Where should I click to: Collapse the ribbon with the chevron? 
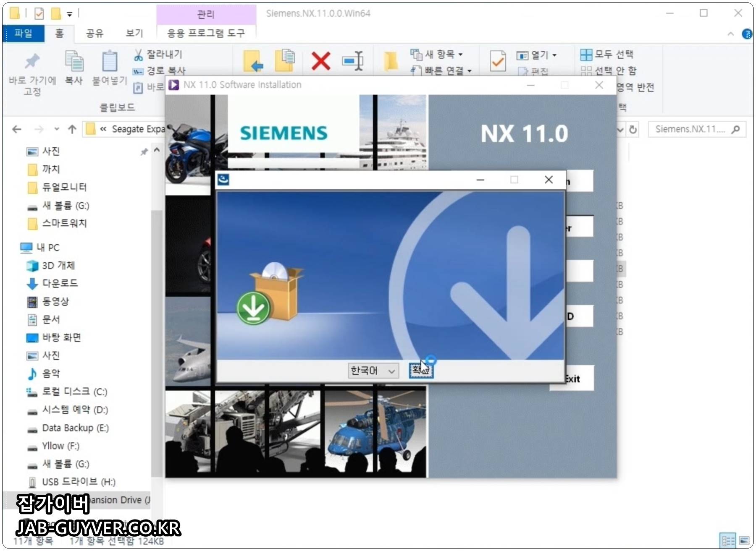pos(731,34)
